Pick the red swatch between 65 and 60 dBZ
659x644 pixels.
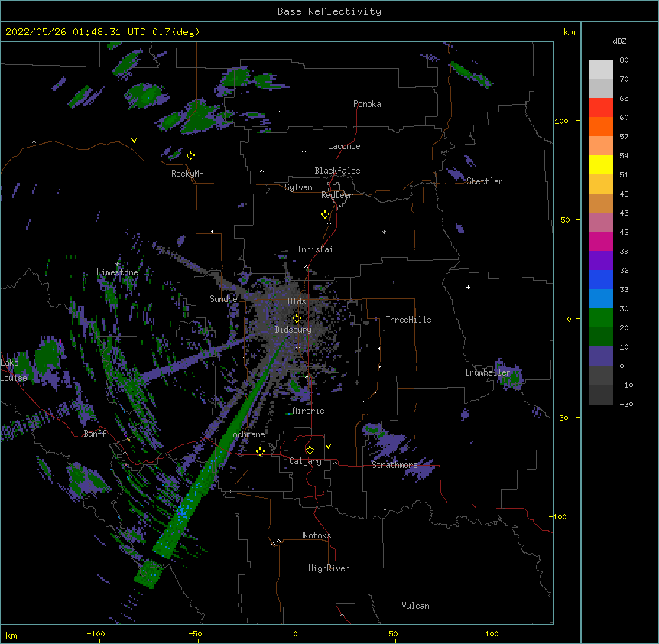pos(601,107)
